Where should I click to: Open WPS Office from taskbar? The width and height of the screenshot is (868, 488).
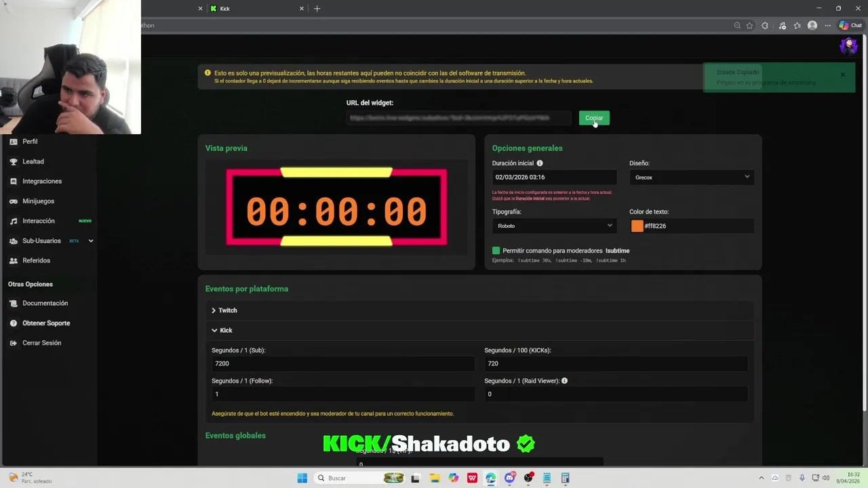point(472,478)
